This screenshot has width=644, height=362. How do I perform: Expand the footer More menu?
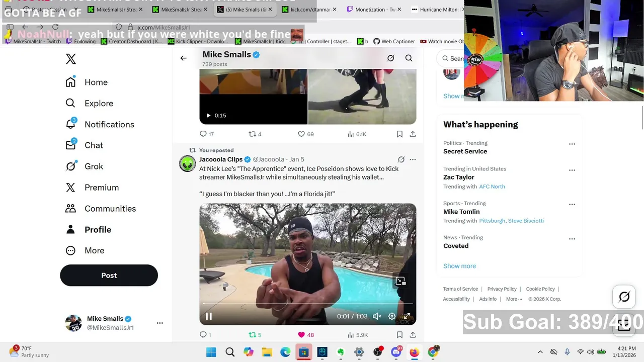(513, 299)
